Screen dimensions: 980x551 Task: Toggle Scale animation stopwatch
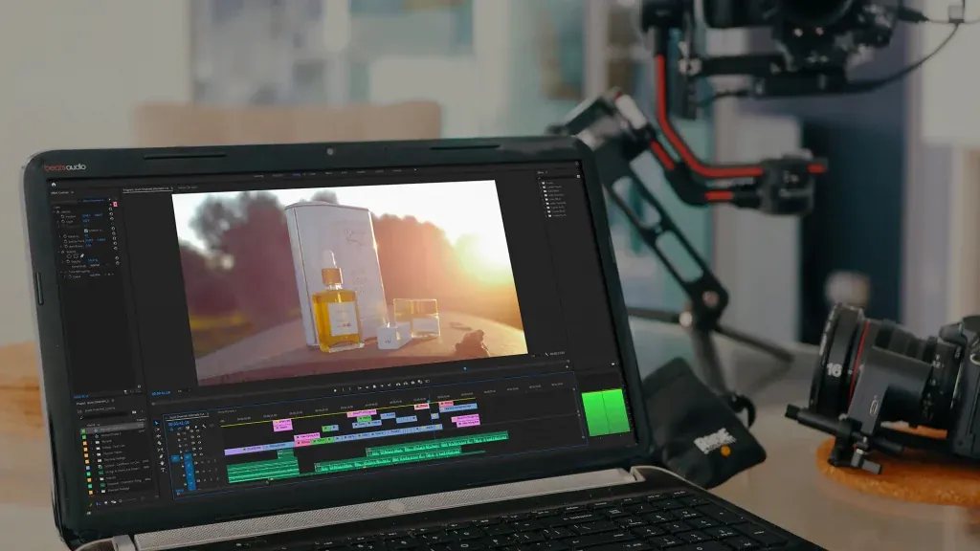[x=63, y=221]
